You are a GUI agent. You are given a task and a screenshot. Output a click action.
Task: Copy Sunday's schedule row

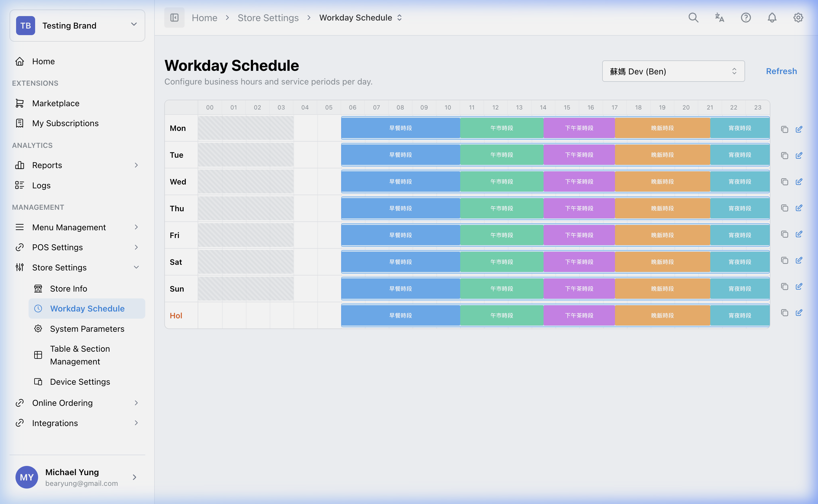pos(784,286)
